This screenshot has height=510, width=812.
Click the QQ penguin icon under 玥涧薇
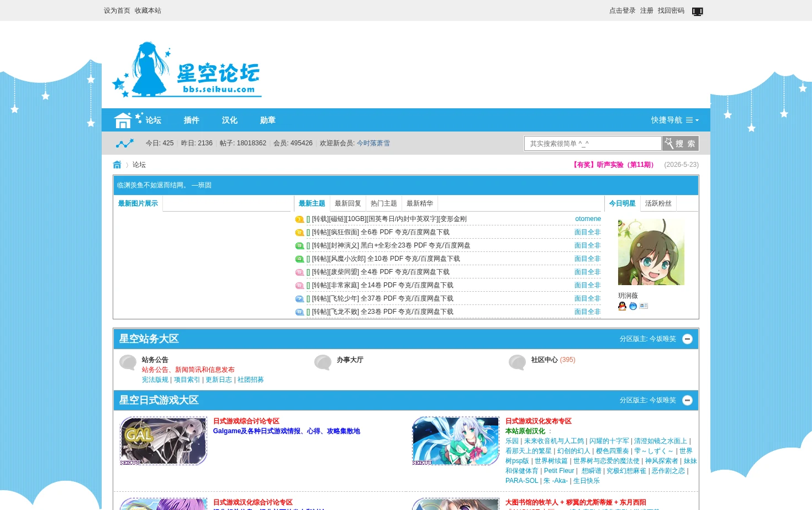(622, 306)
